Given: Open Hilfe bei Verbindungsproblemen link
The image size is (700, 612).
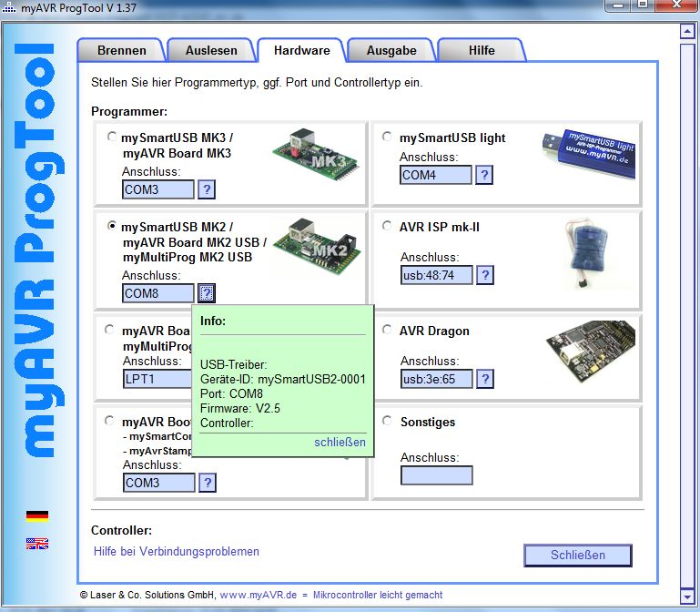Looking at the screenshot, I should pos(177,551).
